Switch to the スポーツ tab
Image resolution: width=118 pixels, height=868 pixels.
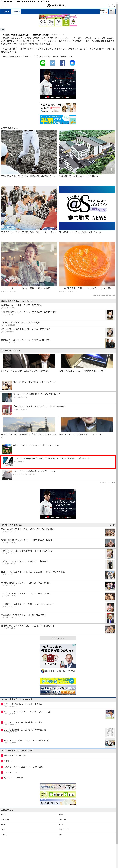(16, 11)
